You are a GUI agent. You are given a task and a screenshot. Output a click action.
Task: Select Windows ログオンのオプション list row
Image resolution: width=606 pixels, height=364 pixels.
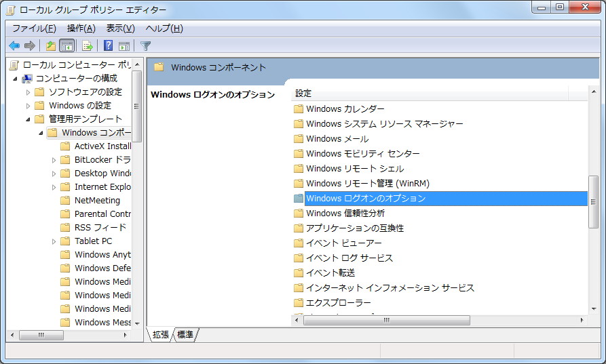click(440, 199)
